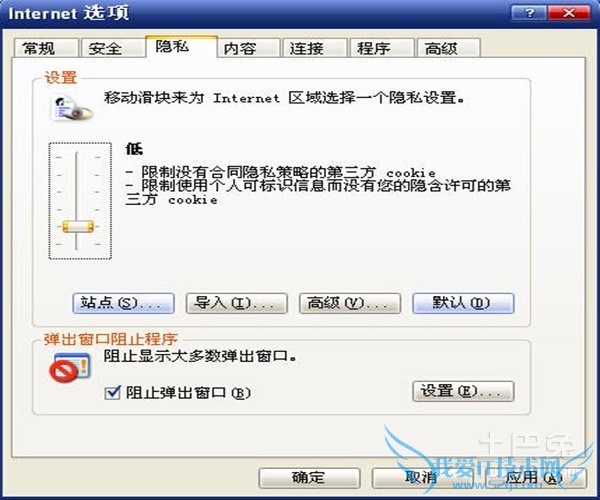Viewport: 600px width, 500px height.
Task: Switch to the 程序 tab
Action: 382,48
